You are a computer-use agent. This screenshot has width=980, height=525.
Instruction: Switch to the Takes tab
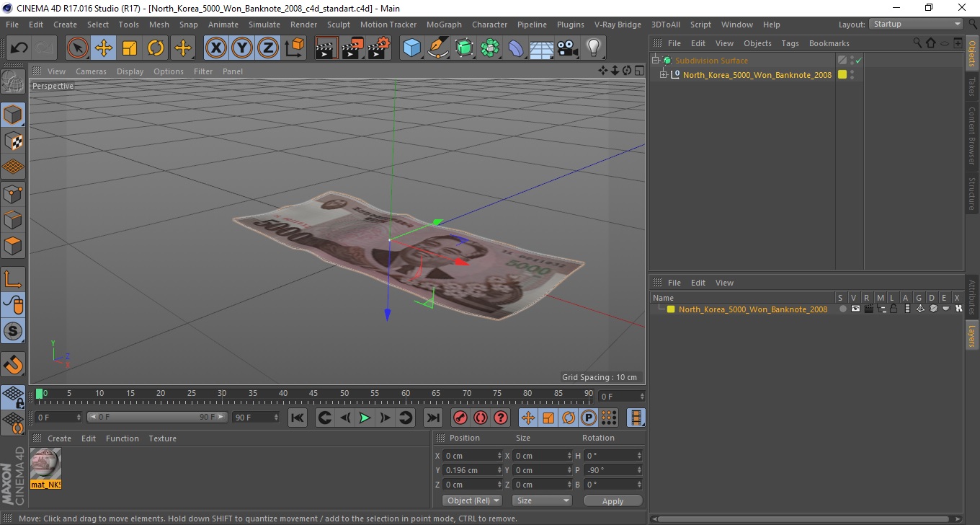coord(972,86)
